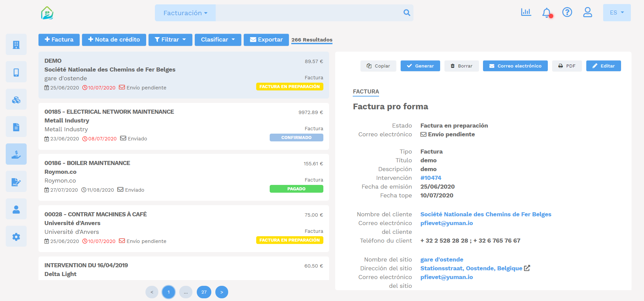This screenshot has width=644, height=301.
Task: Open the document sidebar section
Action: pyautogui.click(x=16, y=127)
